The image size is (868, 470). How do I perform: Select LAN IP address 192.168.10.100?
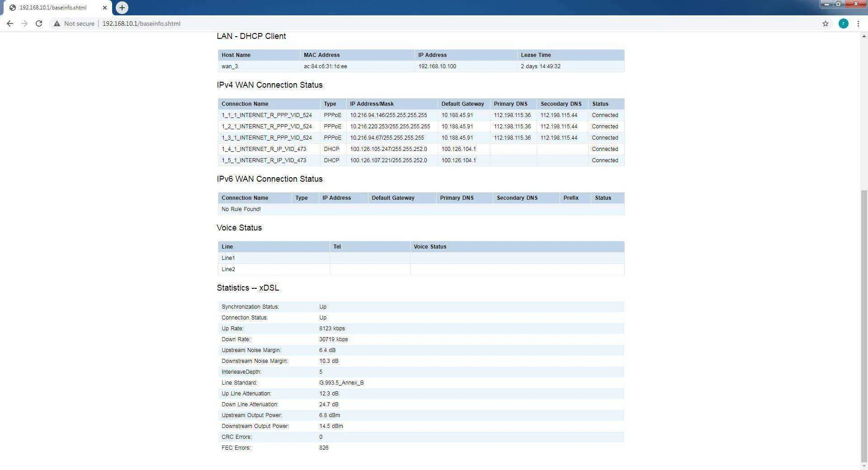tap(437, 66)
